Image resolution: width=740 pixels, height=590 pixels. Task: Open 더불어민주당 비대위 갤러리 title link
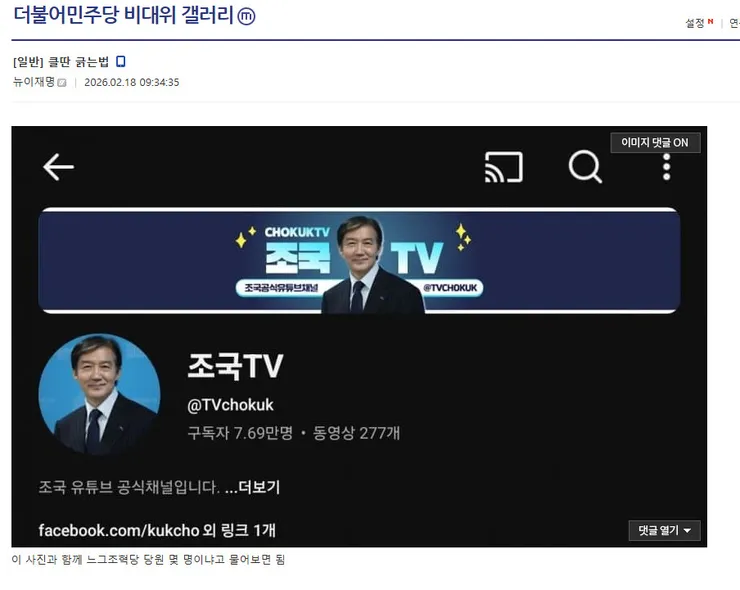124,16
